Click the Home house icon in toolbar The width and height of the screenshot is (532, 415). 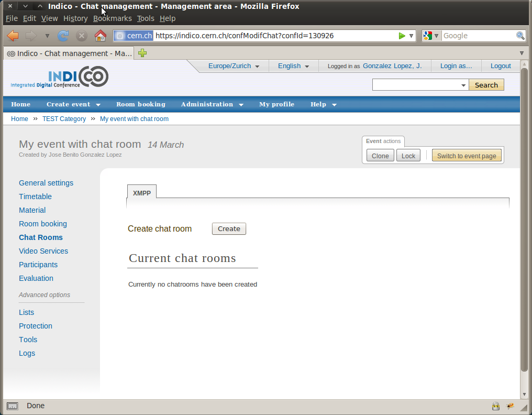pos(100,36)
